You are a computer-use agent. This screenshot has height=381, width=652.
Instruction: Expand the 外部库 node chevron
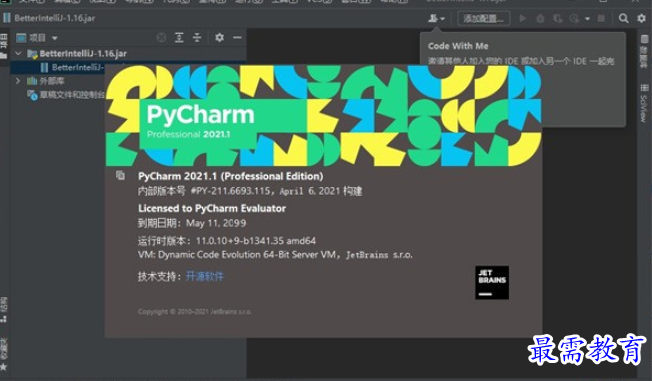point(18,81)
